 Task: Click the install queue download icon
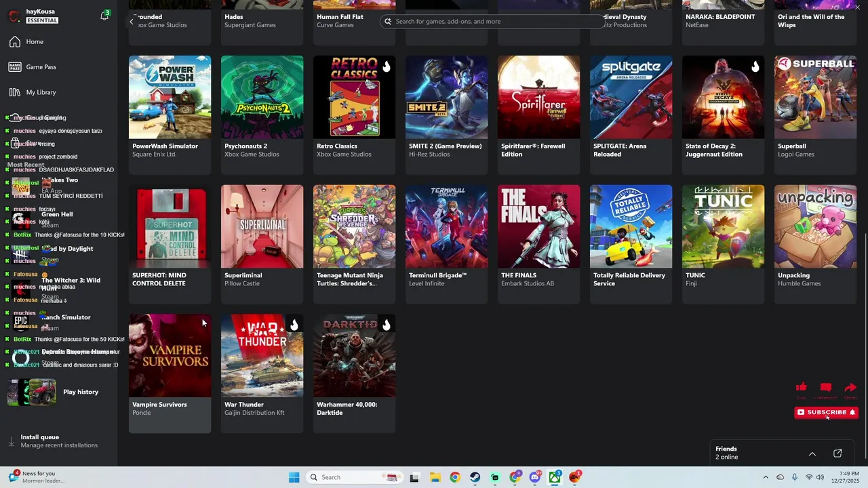(12, 441)
